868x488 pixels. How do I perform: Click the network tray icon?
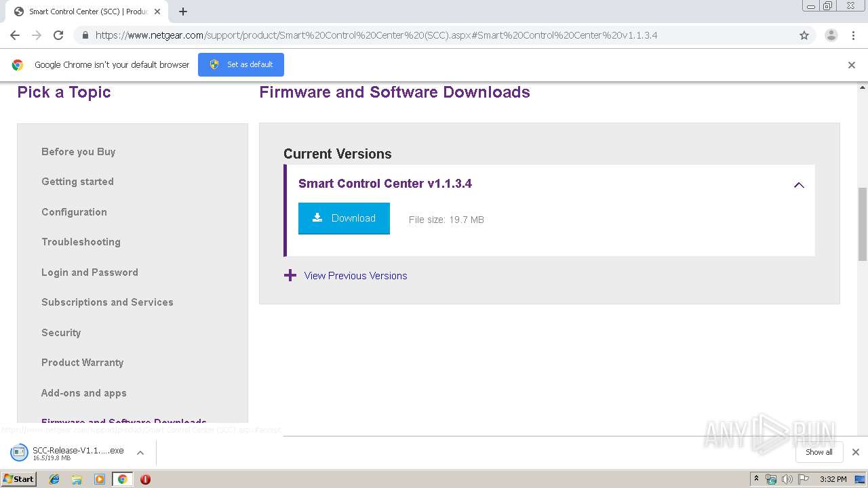(x=771, y=479)
